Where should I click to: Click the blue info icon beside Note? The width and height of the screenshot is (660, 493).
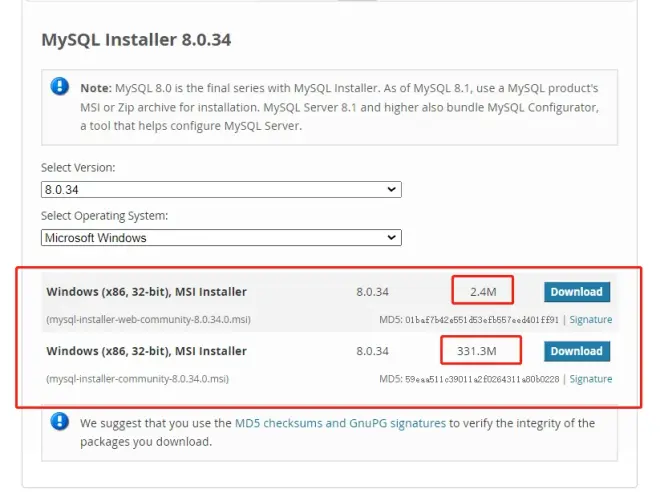[60, 86]
